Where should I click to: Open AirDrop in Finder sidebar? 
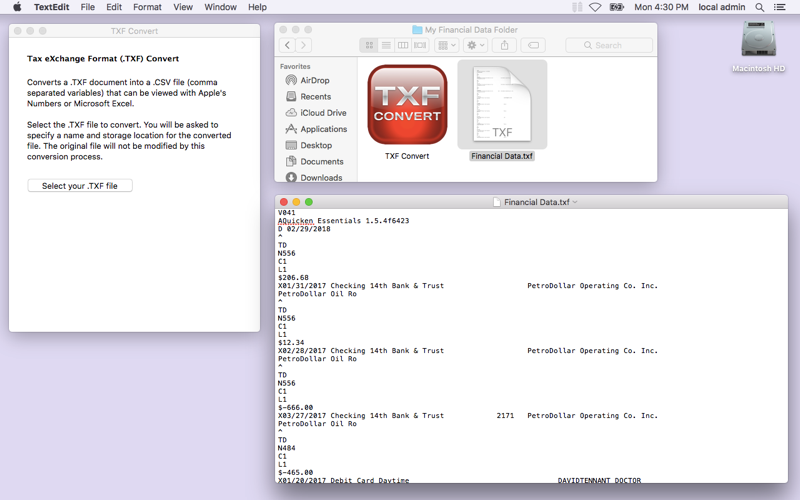point(315,80)
